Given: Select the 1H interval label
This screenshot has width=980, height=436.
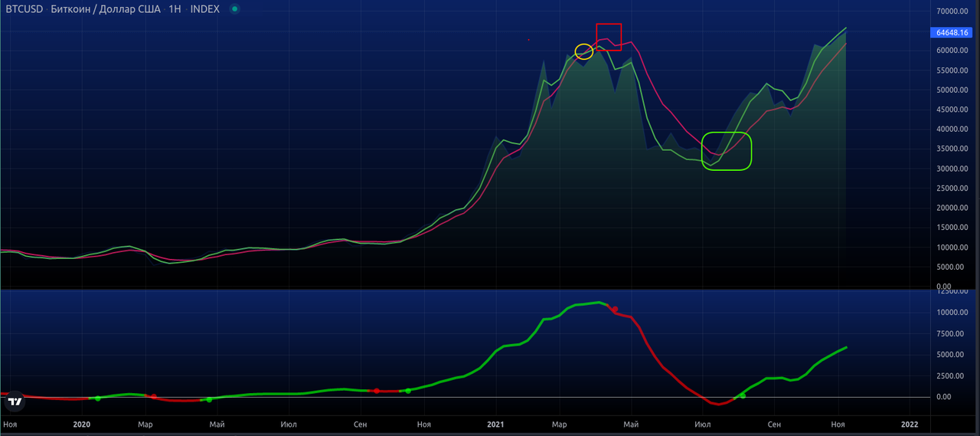Looking at the screenshot, I should pos(173,9).
